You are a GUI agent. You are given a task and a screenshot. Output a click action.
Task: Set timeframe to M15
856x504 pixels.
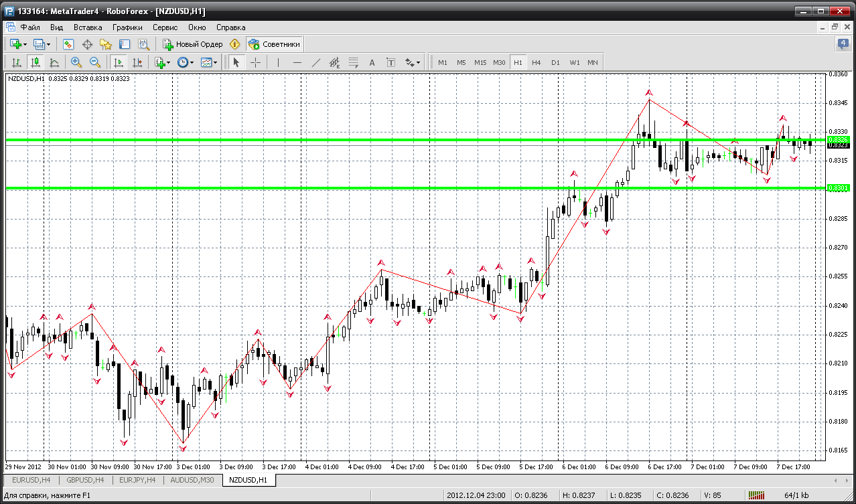[480, 62]
